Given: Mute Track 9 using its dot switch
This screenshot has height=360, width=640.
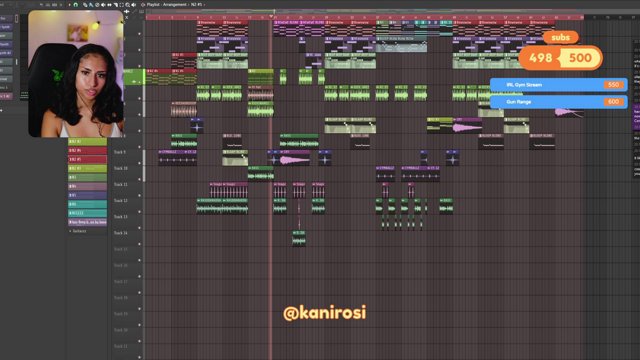Looking at the screenshot, I should [140, 163].
